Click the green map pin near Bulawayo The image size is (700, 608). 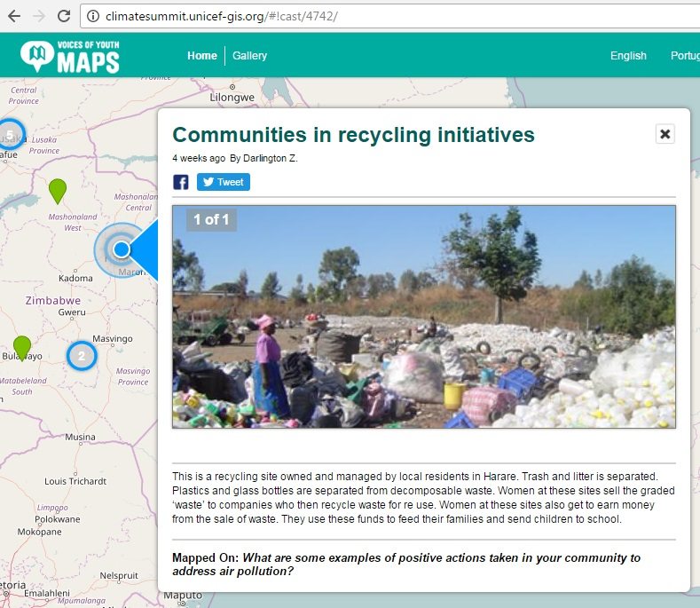point(22,347)
